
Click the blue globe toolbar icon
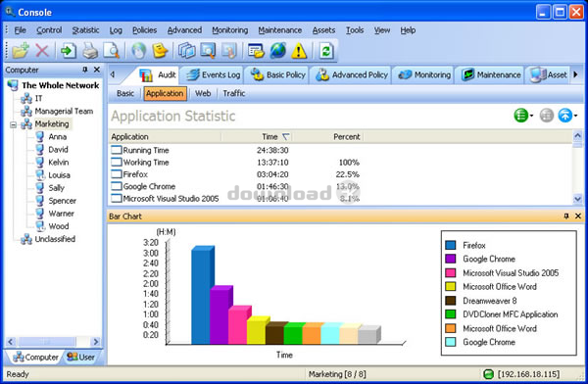tap(278, 51)
